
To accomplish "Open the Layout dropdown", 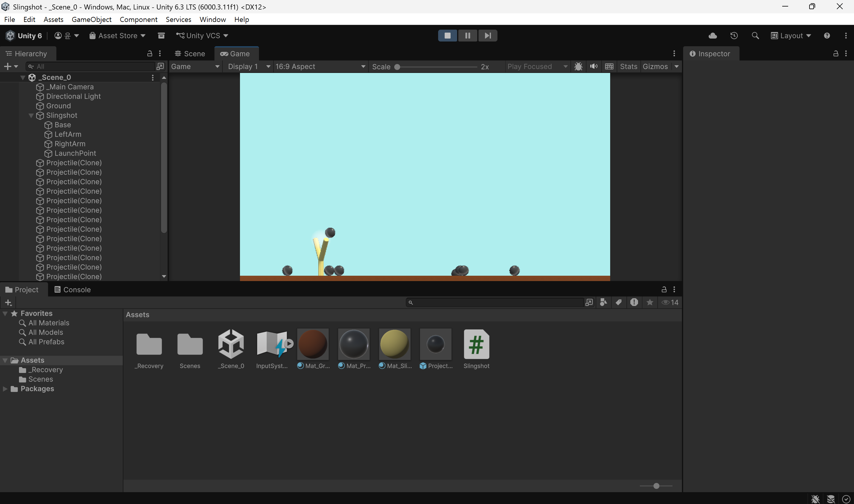I will click(x=791, y=36).
